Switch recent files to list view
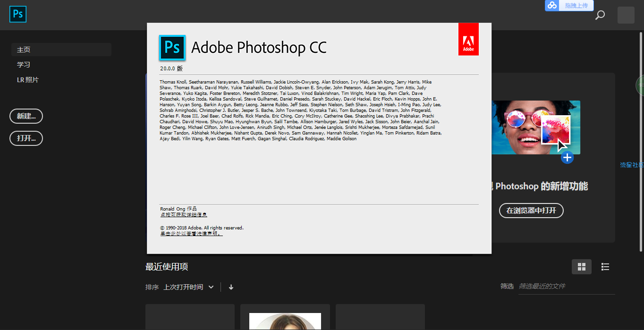644x330 pixels. coord(605,267)
